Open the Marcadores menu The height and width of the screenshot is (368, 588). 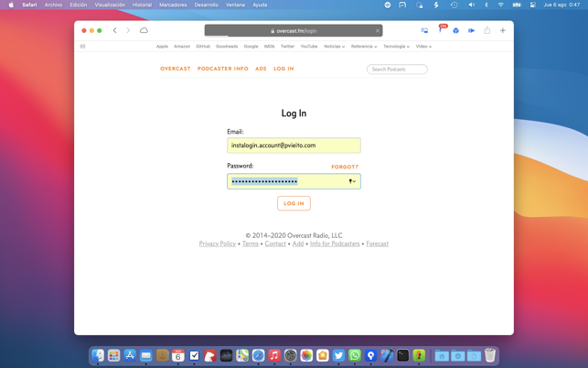[173, 5]
